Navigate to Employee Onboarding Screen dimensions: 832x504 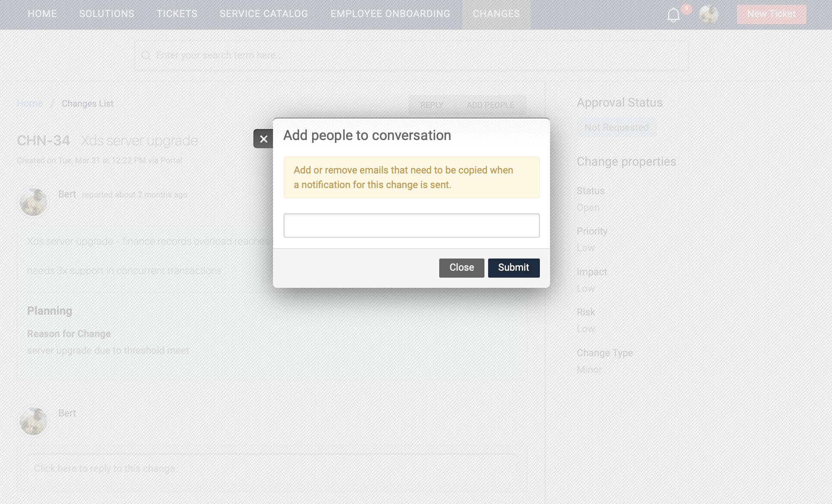390,14
